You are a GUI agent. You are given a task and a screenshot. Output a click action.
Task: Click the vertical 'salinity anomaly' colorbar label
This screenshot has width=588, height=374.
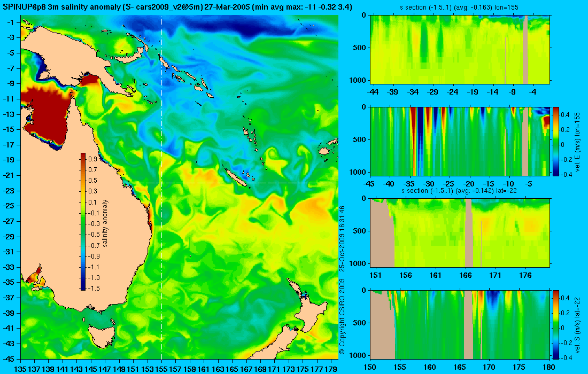click(105, 223)
